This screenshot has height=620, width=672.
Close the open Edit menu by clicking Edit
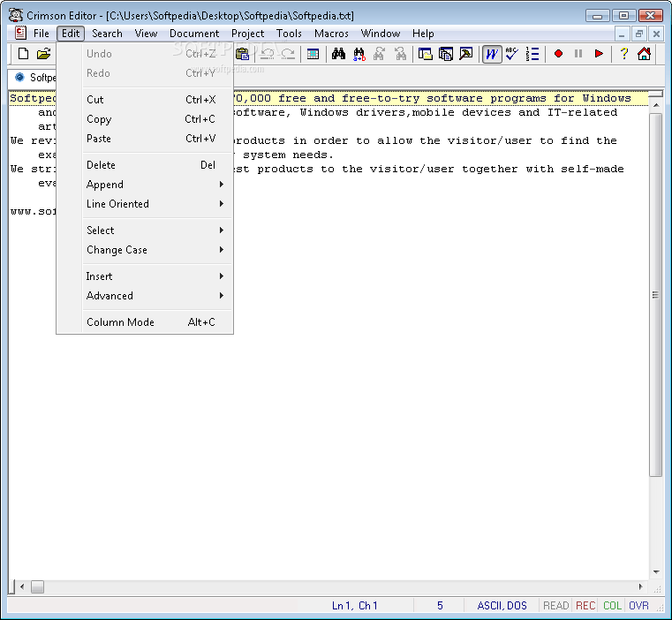71,33
